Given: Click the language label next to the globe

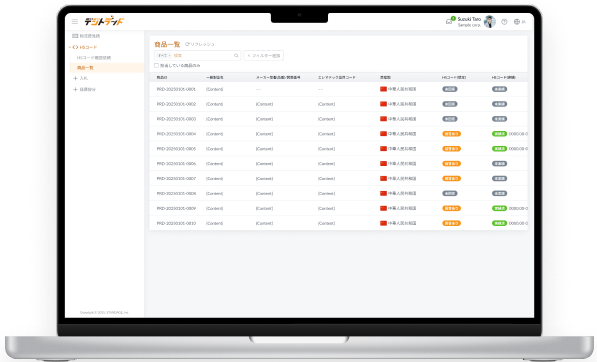Looking at the screenshot, I should pyautogui.click(x=524, y=22).
